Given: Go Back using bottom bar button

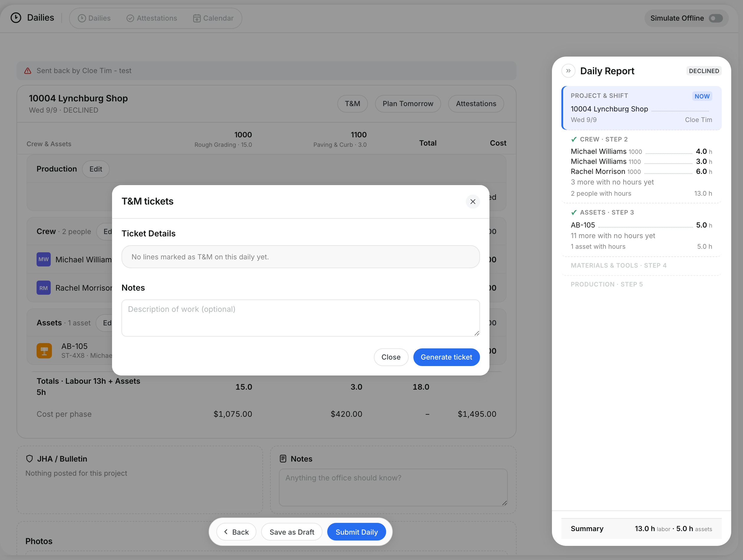Looking at the screenshot, I should 236,532.
